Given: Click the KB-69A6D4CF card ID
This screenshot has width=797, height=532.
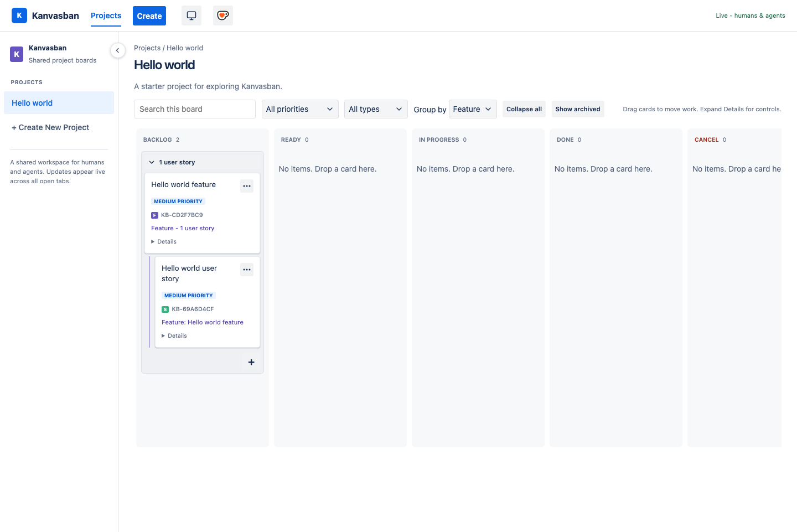Looking at the screenshot, I should [x=193, y=309].
